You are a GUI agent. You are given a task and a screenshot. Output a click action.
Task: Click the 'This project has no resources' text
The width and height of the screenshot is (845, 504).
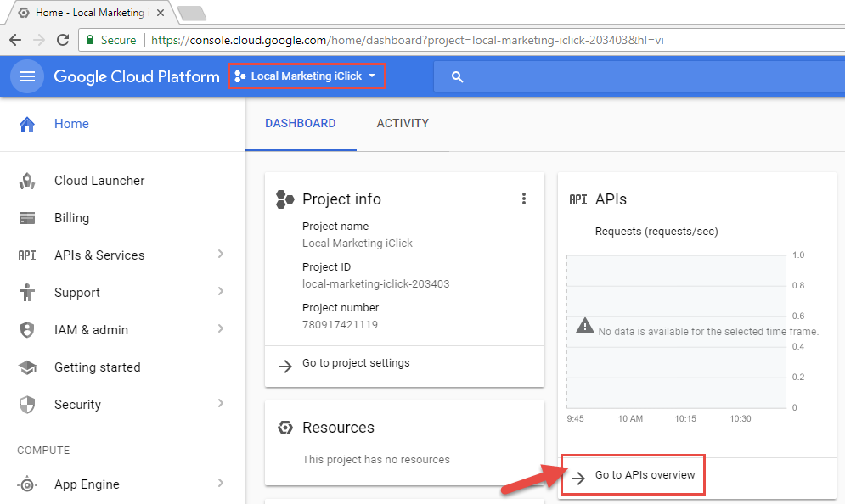pyautogui.click(x=376, y=460)
